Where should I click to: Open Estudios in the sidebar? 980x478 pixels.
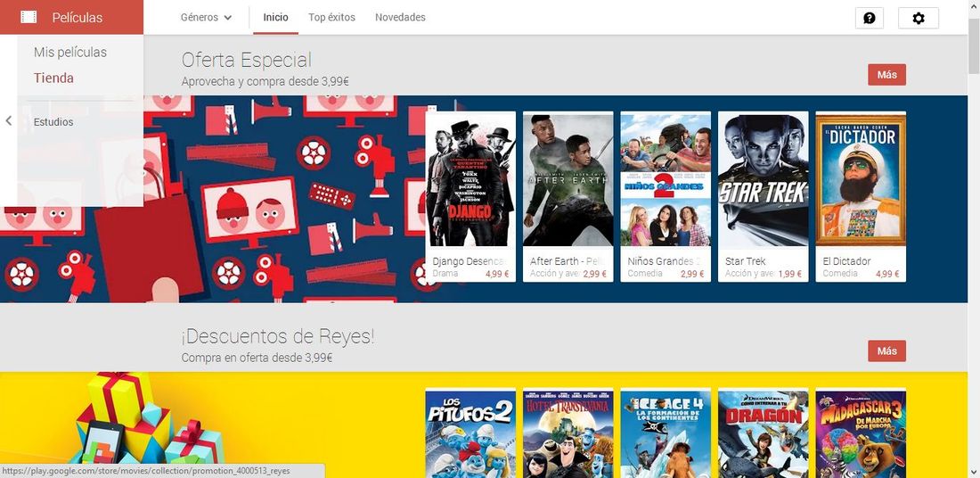[53, 122]
